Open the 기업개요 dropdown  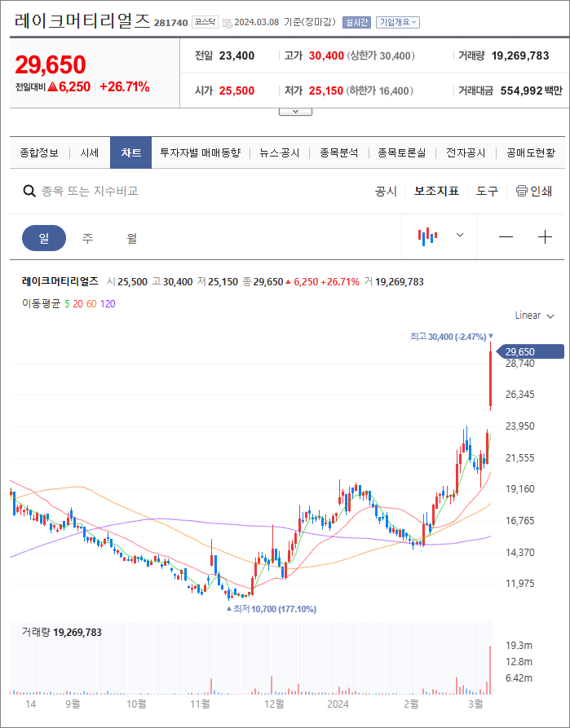coord(398,22)
